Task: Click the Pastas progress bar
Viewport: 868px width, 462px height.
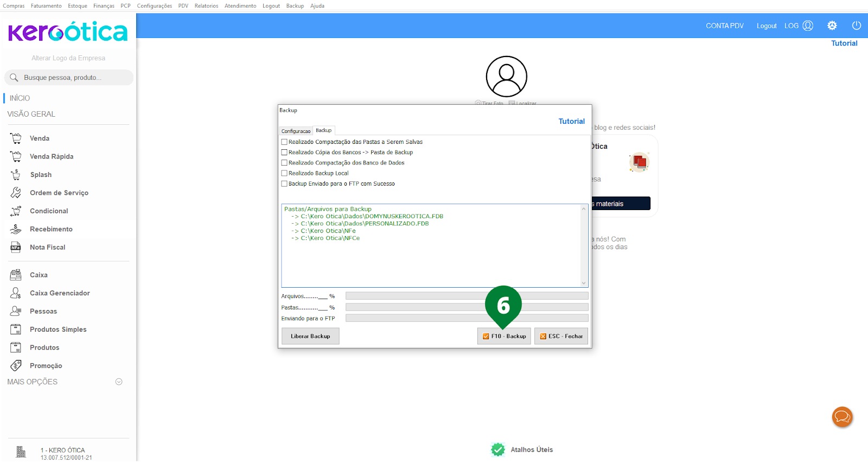Action: click(467, 307)
